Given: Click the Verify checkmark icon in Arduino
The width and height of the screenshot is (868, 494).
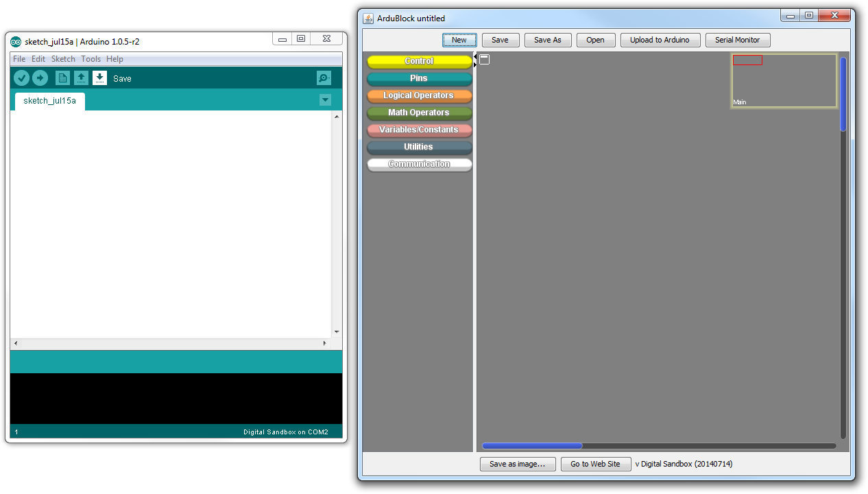Looking at the screenshot, I should coord(21,78).
